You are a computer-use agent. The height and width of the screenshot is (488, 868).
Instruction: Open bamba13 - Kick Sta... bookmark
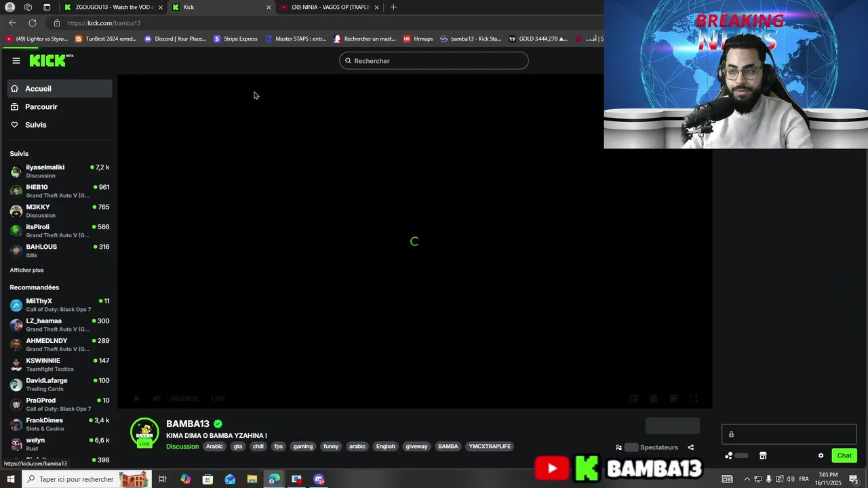pos(471,39)
